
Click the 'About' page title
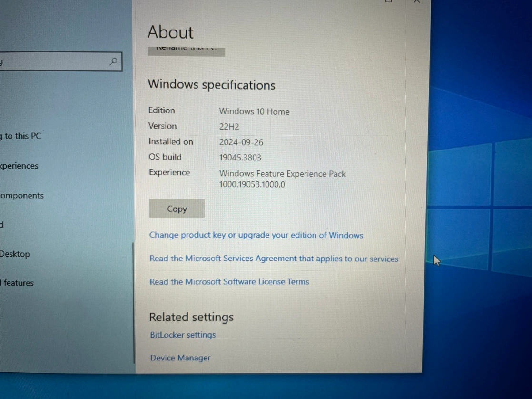(x=170, y=32)
